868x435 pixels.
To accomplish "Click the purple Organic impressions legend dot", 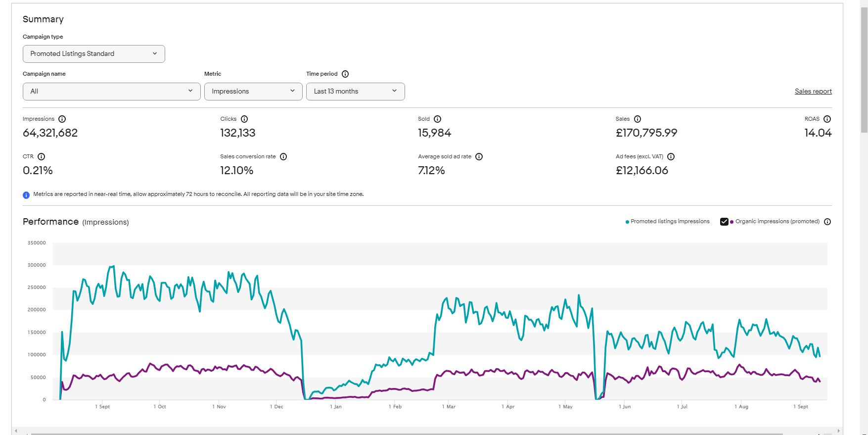I will [732, 222].
